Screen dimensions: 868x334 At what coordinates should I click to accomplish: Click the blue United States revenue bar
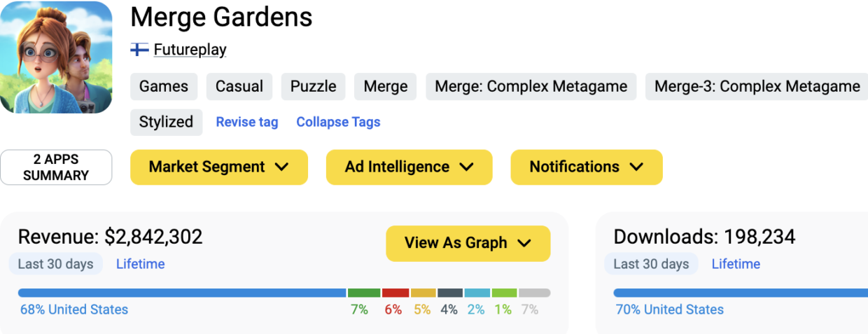pyautogui.click(x=182, y=293)
